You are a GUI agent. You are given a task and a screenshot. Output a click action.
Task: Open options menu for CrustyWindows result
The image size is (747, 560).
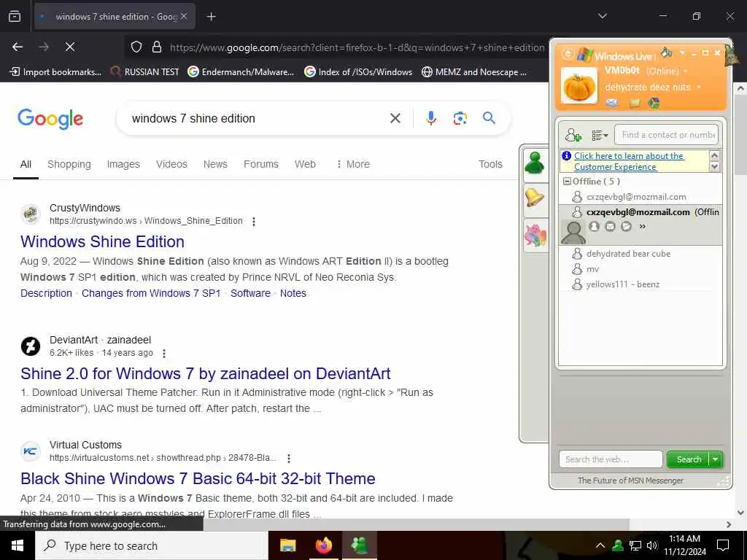point(254,222)
